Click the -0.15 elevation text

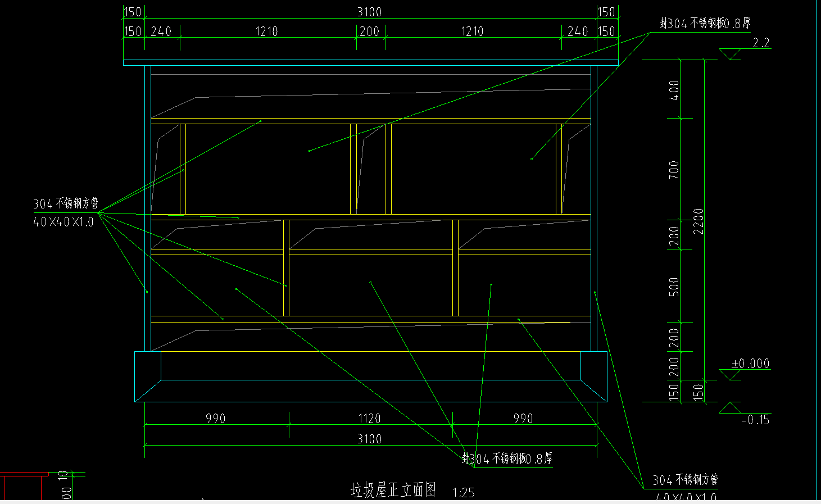tap(756, 420)
